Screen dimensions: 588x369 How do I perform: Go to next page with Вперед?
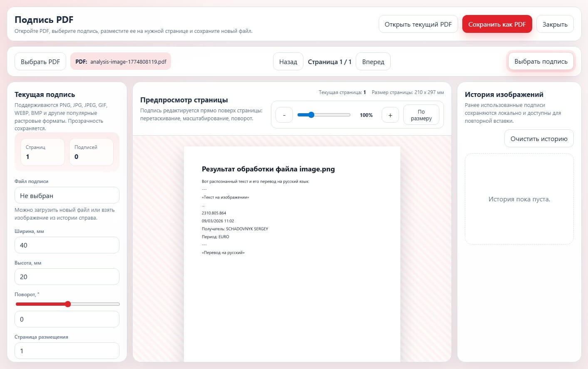(x=373, y=62)
